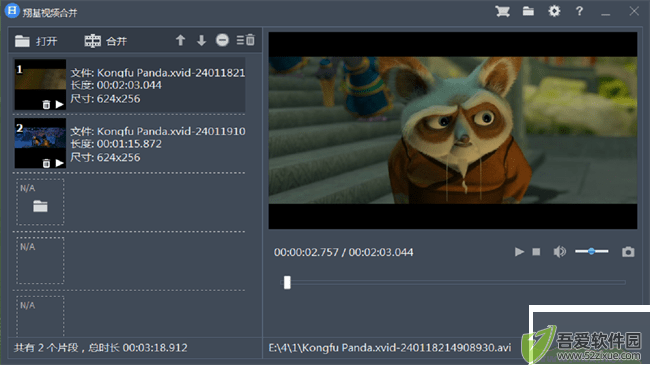Open the shopping cart purchase icon
The image size is (650, 365).
click(x=502, y=11)
